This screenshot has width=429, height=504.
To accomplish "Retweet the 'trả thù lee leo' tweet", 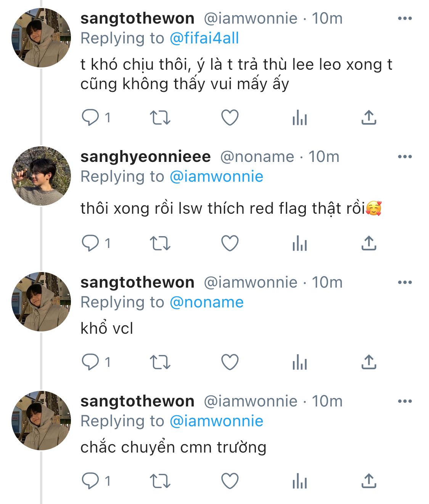I will pos(160,118).
